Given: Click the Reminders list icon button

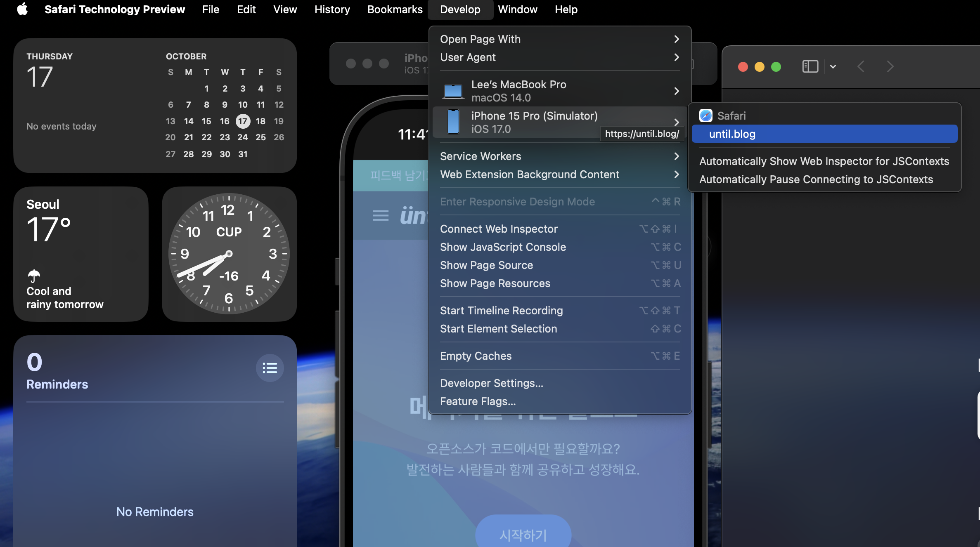Looking at the screenshot, I should (270, 368).
